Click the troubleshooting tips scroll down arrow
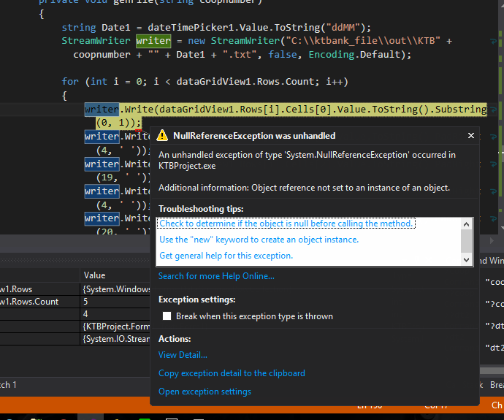 pos(467,259)
